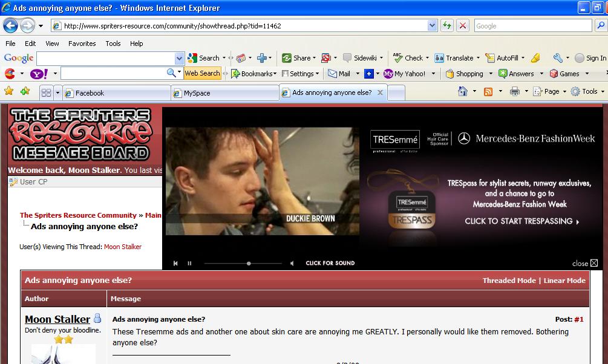The image size is (608, 364).
Task: Open the Print button dropdown arrow
Action: pyautogui.click(x=526, y=92)
